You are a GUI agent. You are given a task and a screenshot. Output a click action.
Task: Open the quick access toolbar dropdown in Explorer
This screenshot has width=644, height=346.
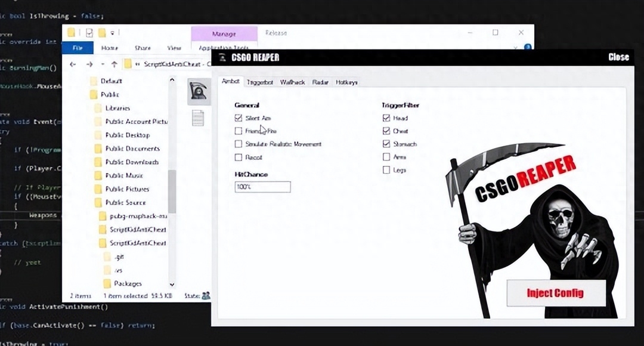[112, 33]
